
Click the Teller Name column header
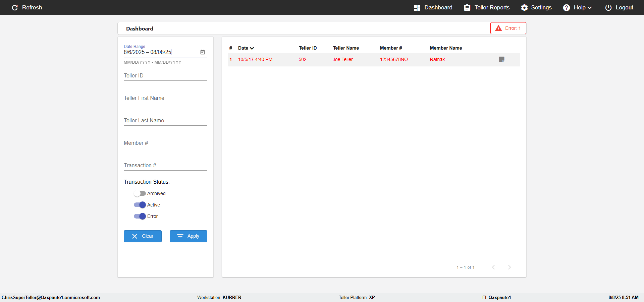click(346, 48)
